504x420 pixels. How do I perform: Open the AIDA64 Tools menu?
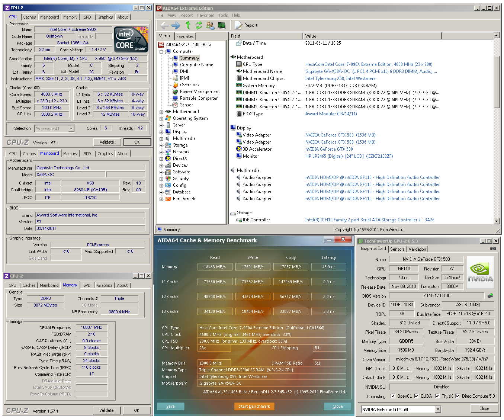pyautogui.click(x=223, y=15)
